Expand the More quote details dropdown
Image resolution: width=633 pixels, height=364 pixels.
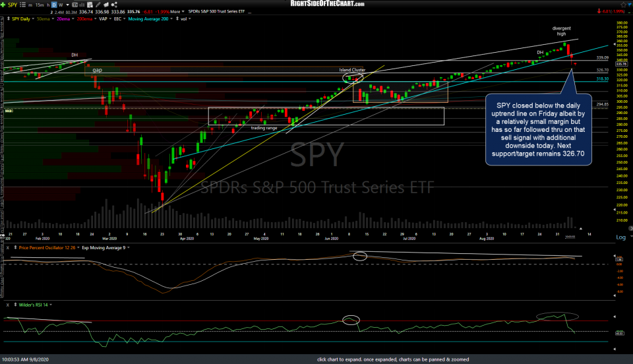pyautogui.click(x=177, y=12)
